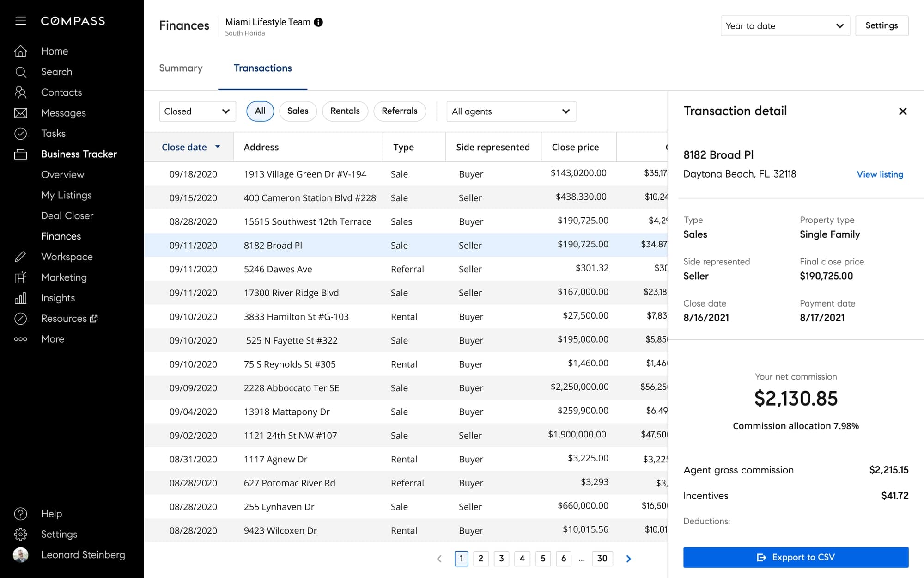The width and height of the screenshot is (924, 578).
Task: Select the Transactions tab
Action: tap(262, 68)
